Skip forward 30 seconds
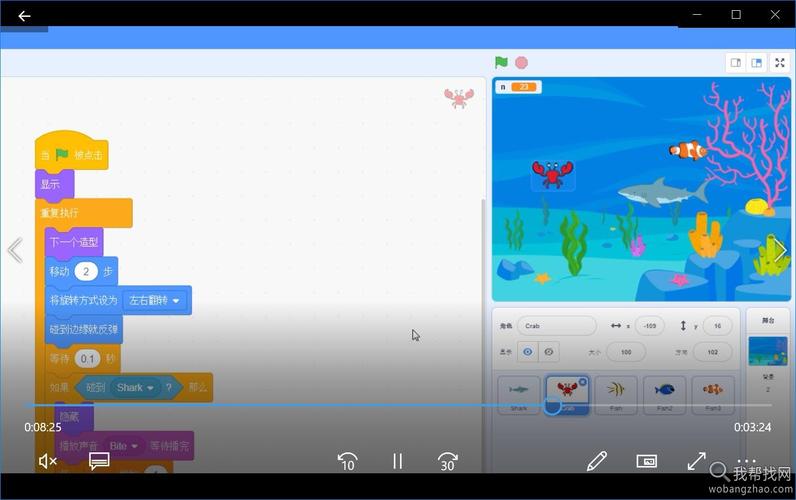Viewport: 796px width, 500px height. click(x=447, y=461)
